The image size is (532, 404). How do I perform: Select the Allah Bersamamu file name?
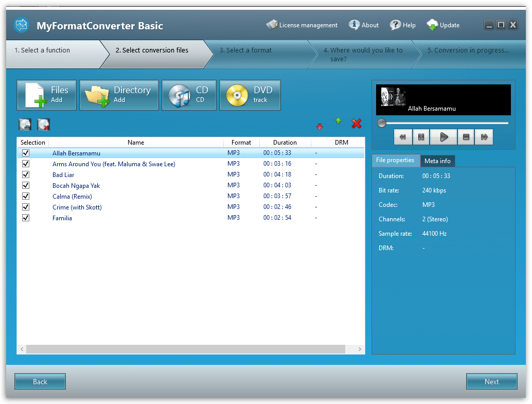[76, 153]
